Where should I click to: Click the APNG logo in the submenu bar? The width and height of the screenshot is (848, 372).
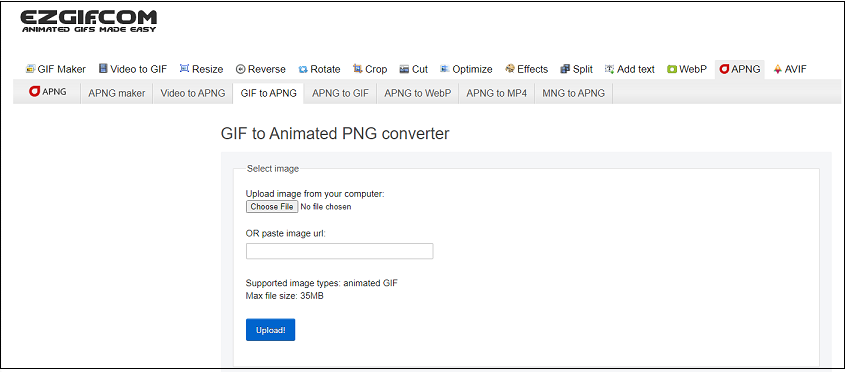point(48,92)
